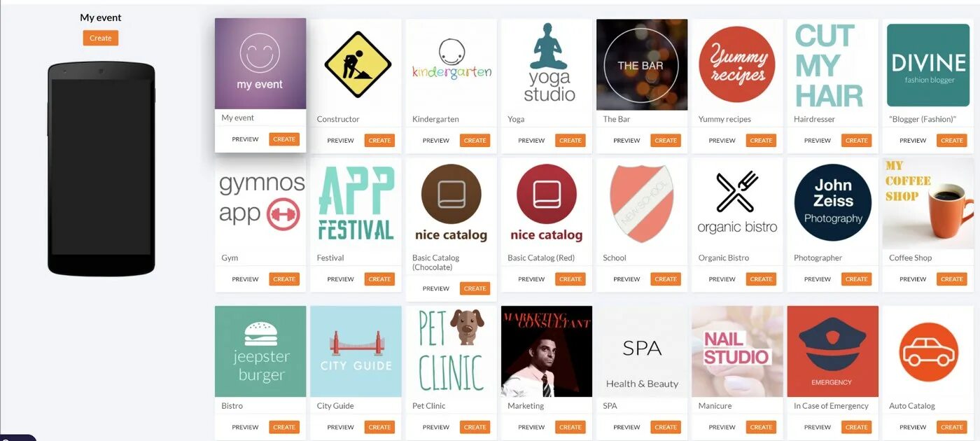The height and width of the screenshot is (441, 980).
Task: Click the phone preview screen
Action: (x=101, y=167)
